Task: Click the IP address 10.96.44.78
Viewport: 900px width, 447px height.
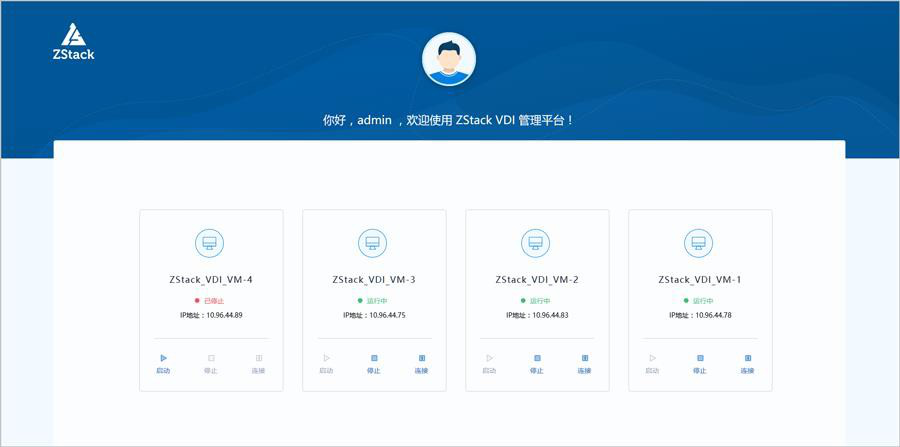Action: (700, 315)
